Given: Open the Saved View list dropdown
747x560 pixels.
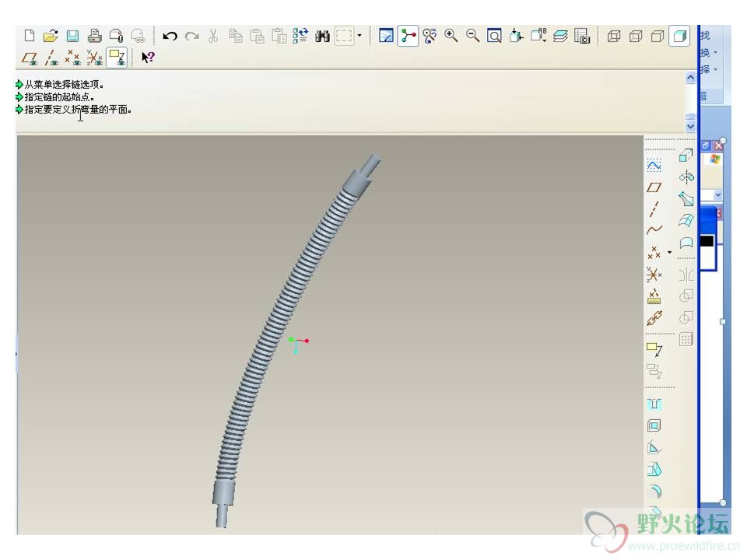Looking at the screenshot, I should tap(538, 35).
